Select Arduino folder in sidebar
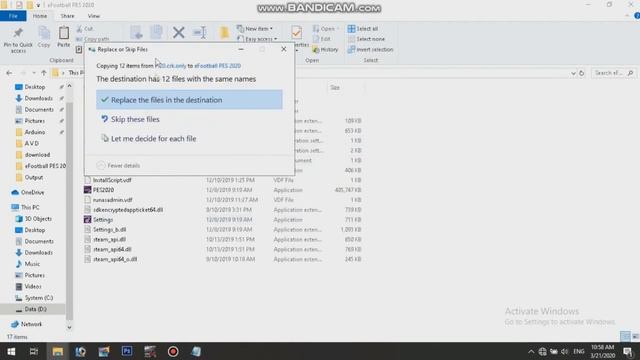The image size is (640, 360). point(35,132)
